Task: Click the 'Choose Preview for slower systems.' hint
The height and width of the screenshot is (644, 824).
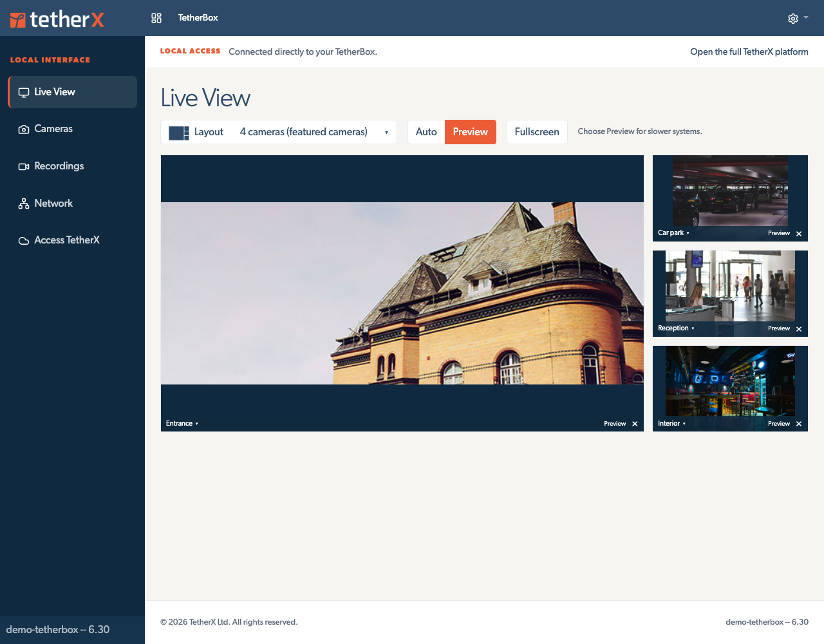Action: click(x=640, y=131)
